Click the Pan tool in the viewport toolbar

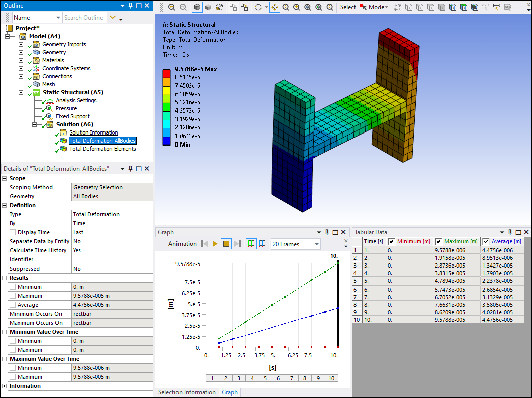click(x=275, y=7)
